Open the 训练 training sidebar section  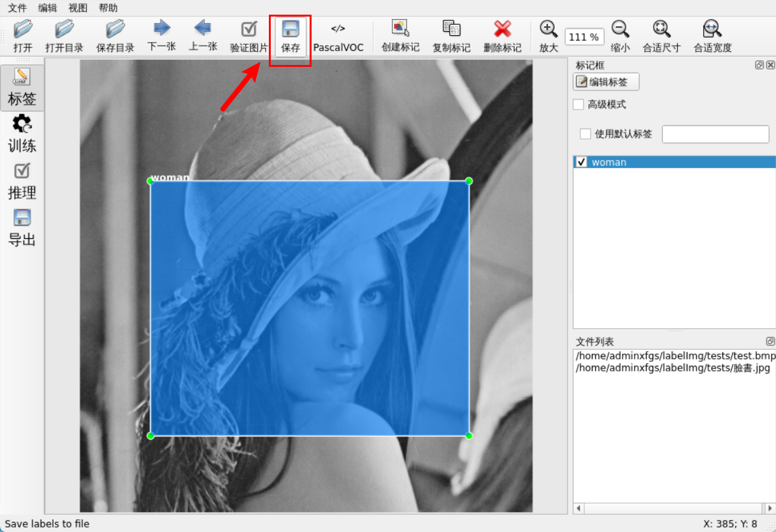coord(22,134)
